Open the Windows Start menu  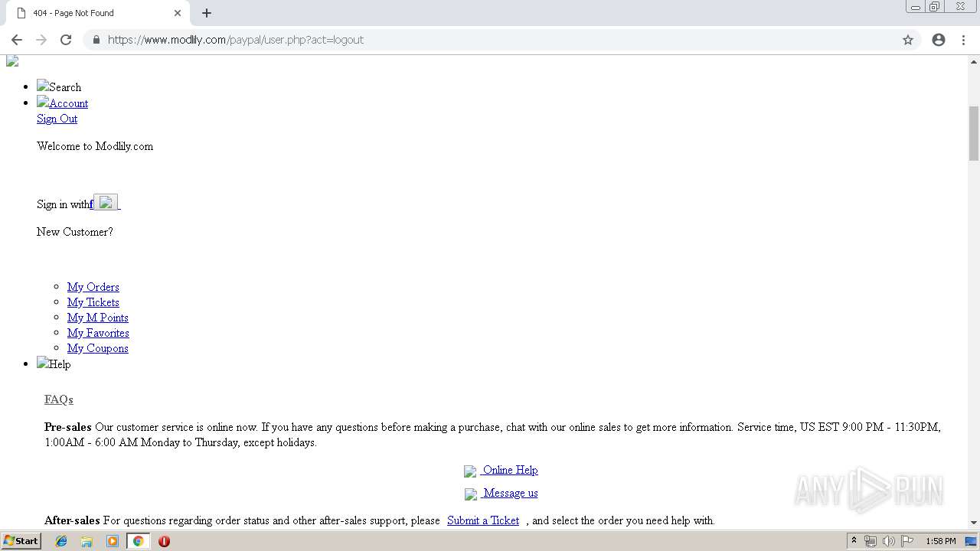[x=21, y=541]
